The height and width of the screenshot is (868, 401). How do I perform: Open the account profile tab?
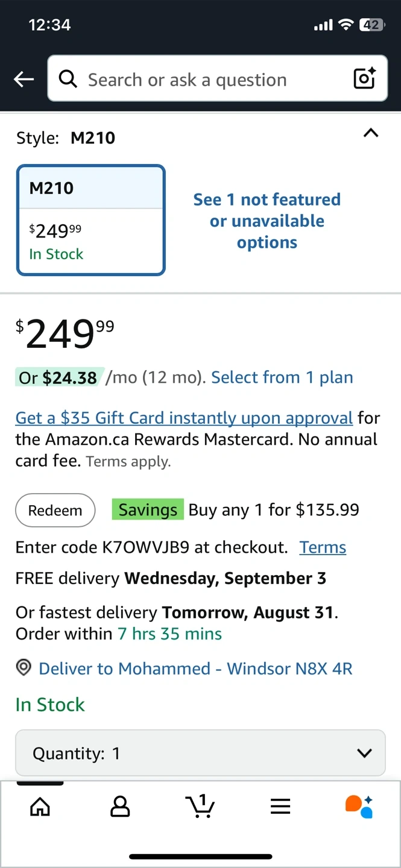120,806
